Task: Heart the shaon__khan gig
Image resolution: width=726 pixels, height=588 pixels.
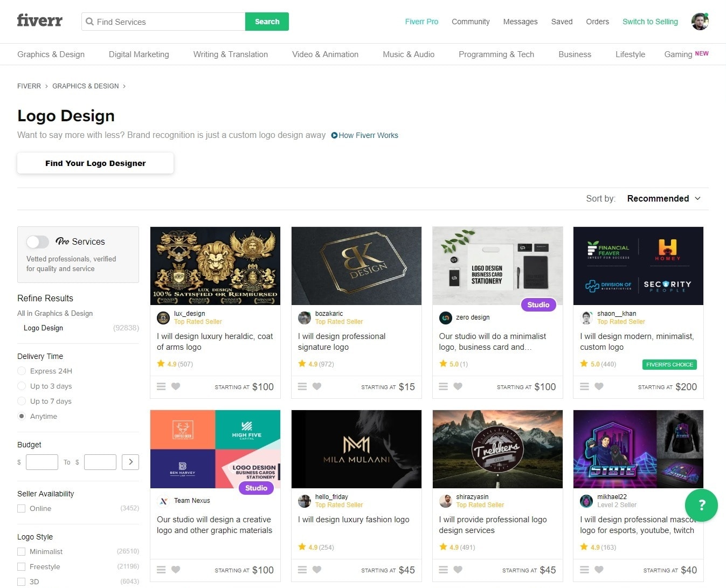Action: pyautogui.click(x=599, y=386)
